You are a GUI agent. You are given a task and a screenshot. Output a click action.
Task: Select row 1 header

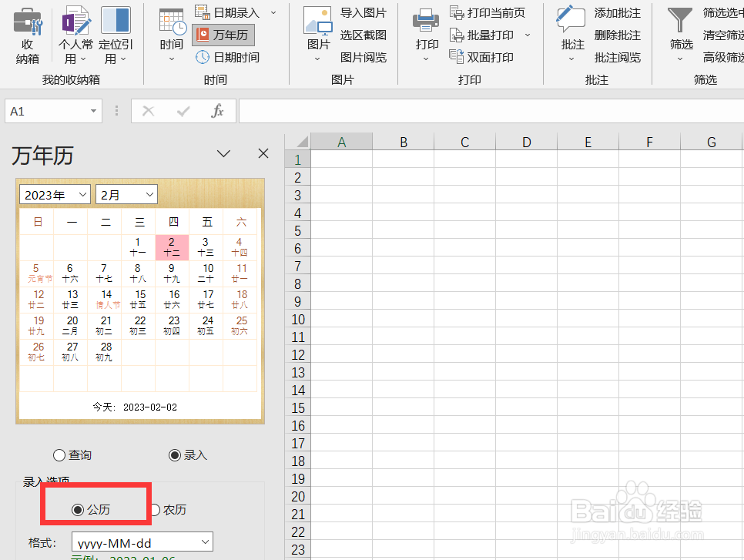[297, 160]
